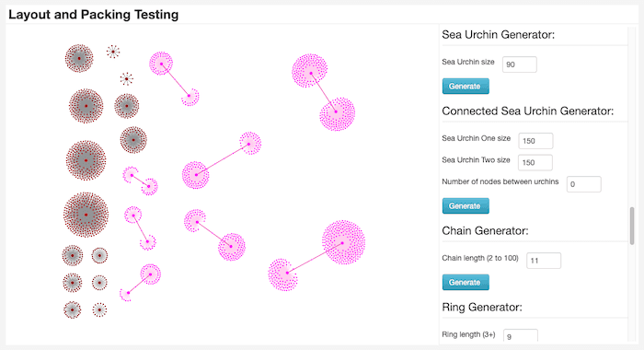This screenshot has width=644, height=350.
Task: Click the Chain length input field
Action: (x=544, y=261)
